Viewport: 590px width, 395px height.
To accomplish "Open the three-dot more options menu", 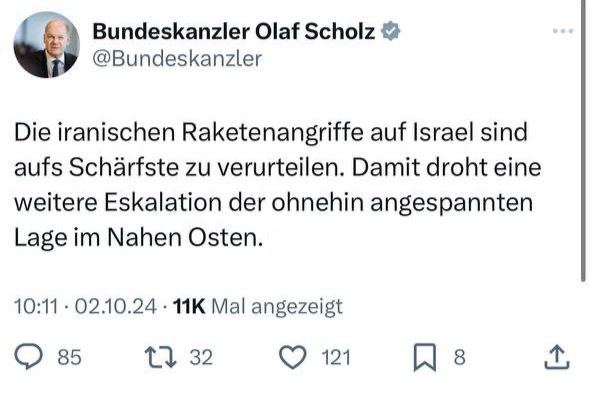I will point(563,31).
